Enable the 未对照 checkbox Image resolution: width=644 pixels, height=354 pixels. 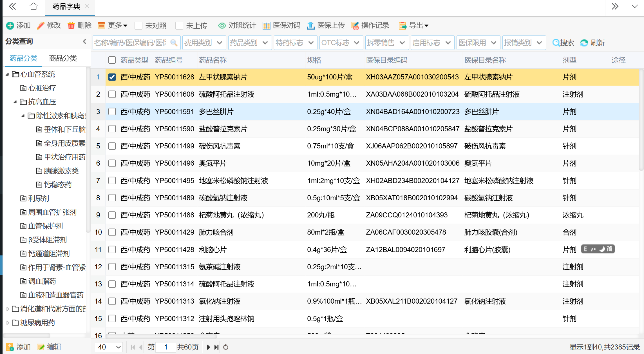coord(138,26)
